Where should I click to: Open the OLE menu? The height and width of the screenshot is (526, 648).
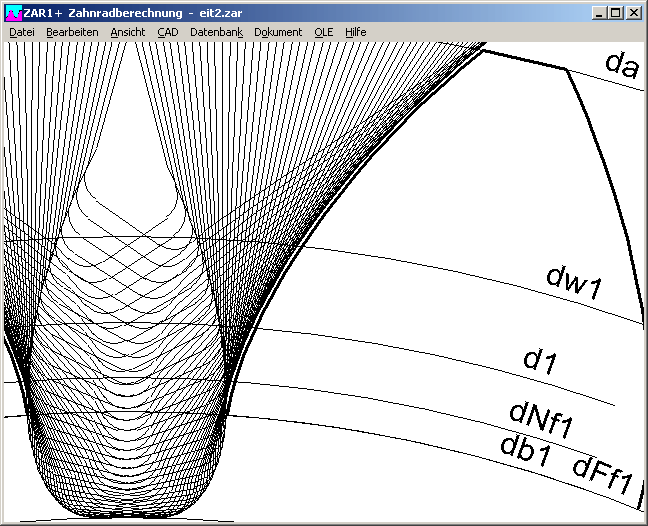click(324, 32)
